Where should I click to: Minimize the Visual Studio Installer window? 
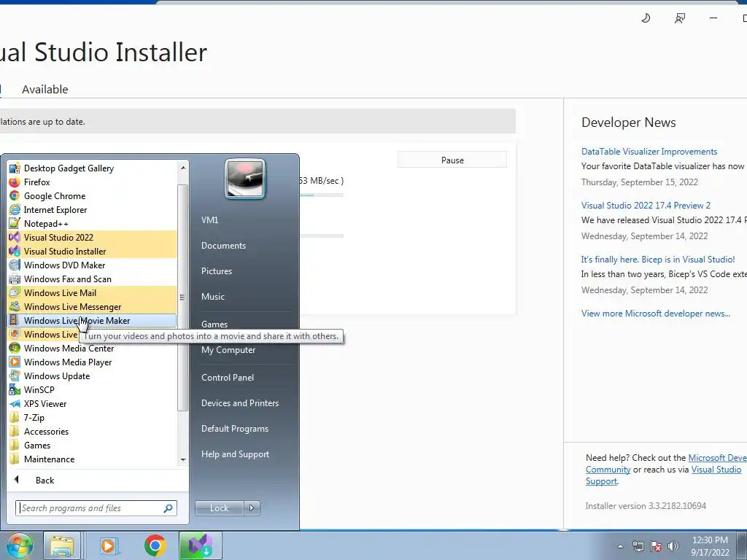pyautogui.click(x=713, y=18)
